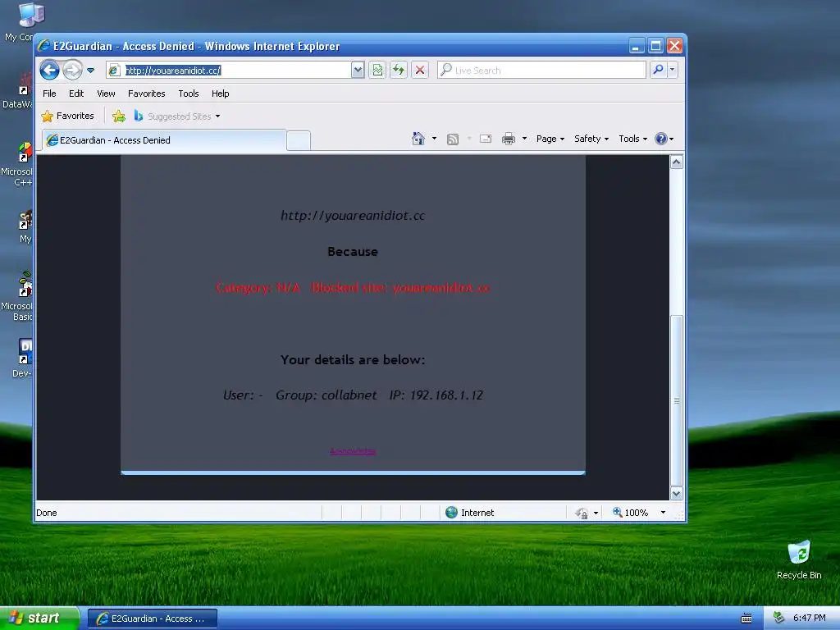Open the Page command bar menu

pos(550,139)
